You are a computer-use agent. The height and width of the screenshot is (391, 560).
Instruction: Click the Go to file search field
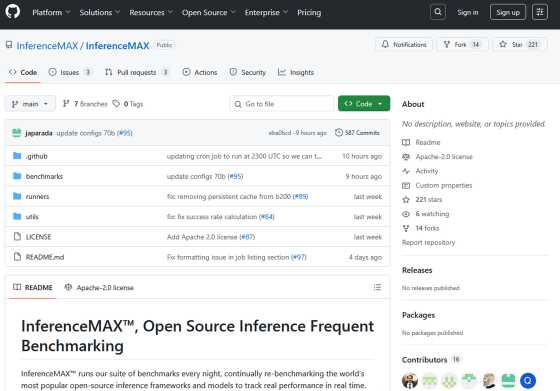[282, 104]
